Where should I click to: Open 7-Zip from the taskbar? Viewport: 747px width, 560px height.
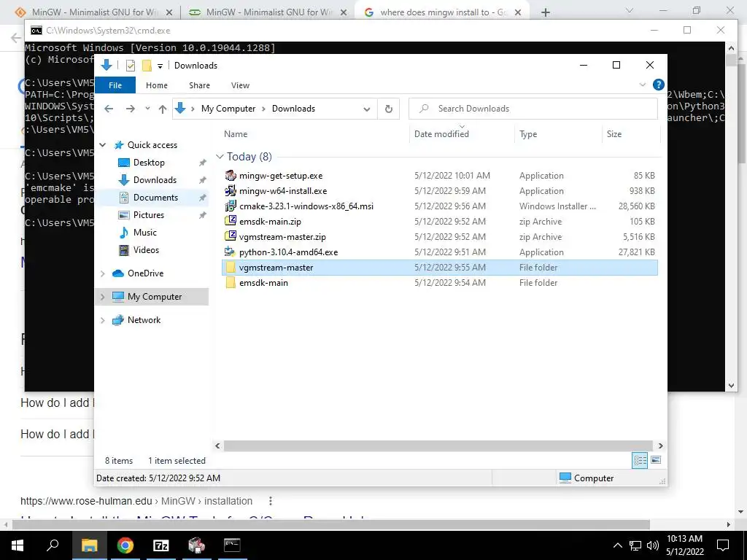click(x=160, y=545)
